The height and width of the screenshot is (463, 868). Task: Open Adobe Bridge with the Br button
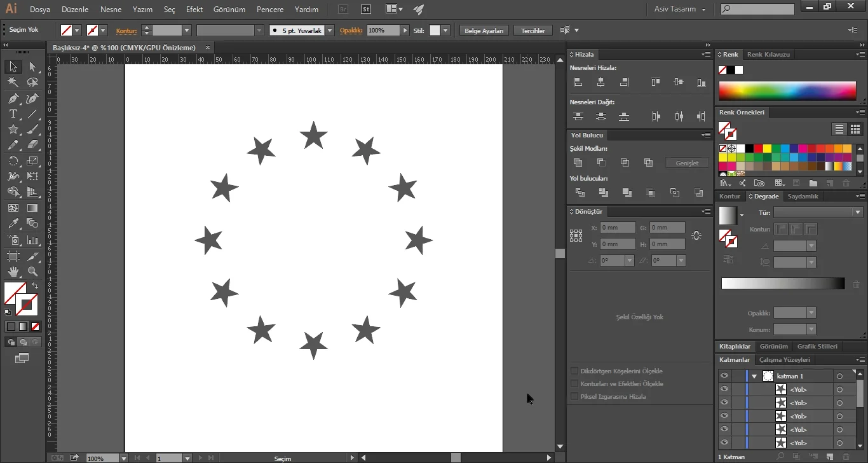pyautogui.click(x=343, y=10)
